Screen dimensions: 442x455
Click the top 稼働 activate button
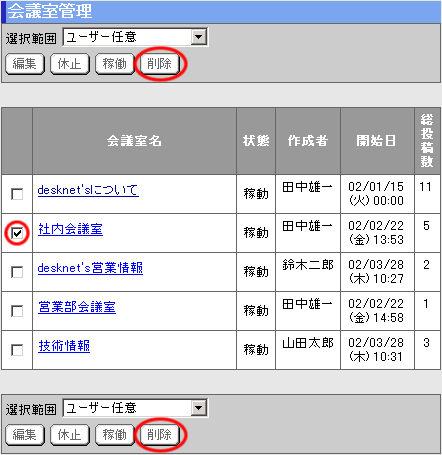115,64
